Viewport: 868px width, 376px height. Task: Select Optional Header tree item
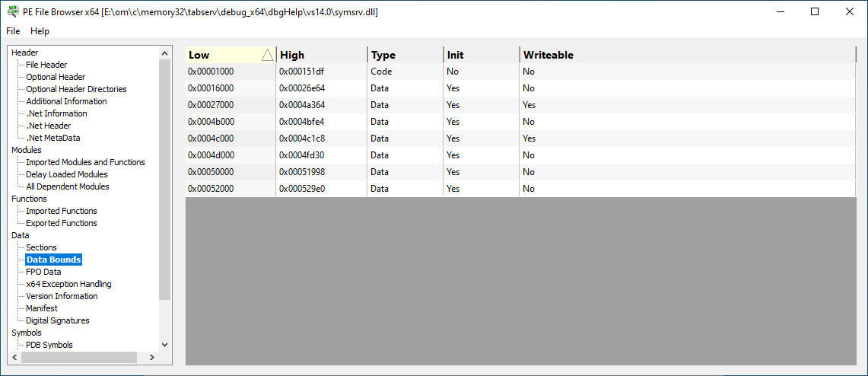coord(56,77)
